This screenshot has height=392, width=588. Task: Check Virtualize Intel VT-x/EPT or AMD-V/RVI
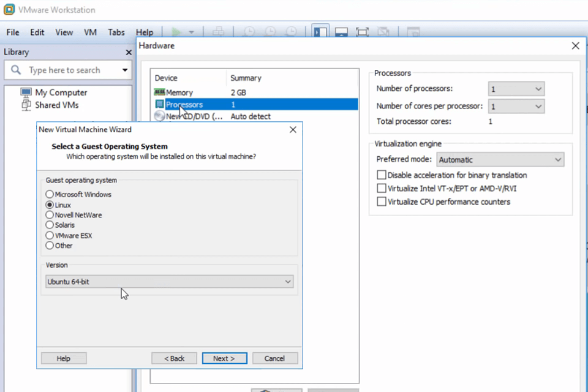[382, 188]
